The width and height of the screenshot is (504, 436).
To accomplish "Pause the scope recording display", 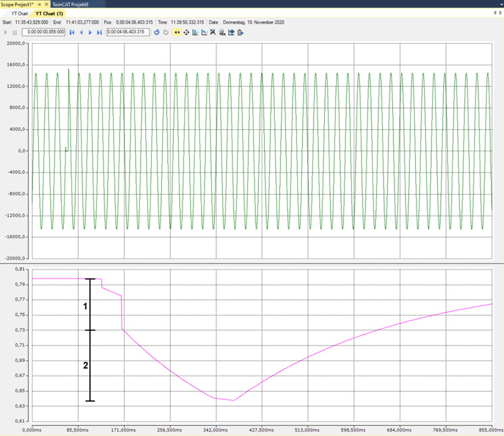I will click(14, 32).
